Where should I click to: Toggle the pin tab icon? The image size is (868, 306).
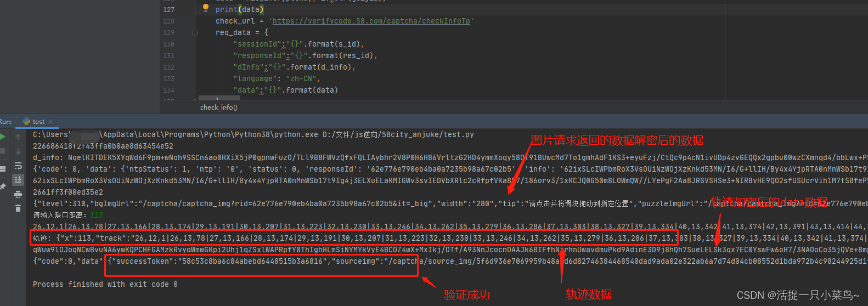coord(2,187)
